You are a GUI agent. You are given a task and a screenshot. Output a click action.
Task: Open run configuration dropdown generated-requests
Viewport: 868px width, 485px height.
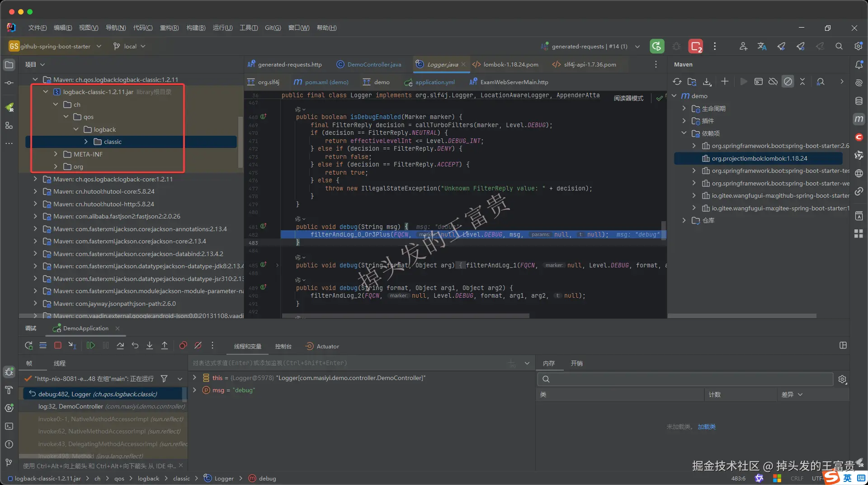(x=590, y=46)
